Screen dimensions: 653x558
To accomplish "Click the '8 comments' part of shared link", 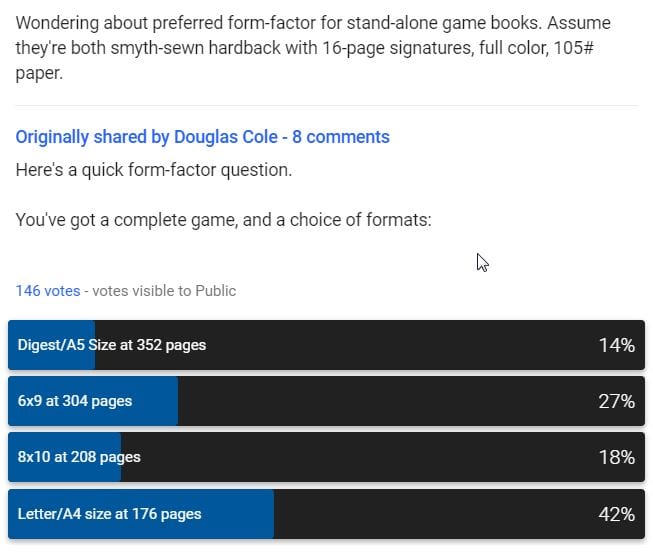I will pos(341,137).
